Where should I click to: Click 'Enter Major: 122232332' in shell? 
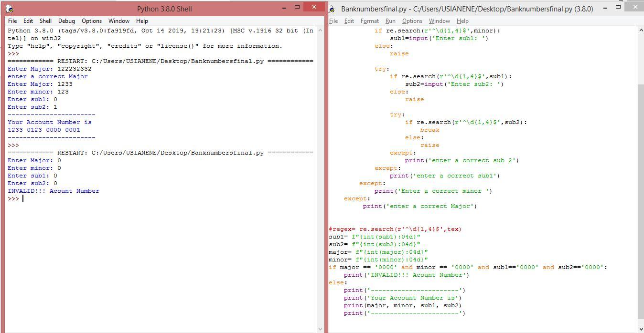tap(50, 69)
